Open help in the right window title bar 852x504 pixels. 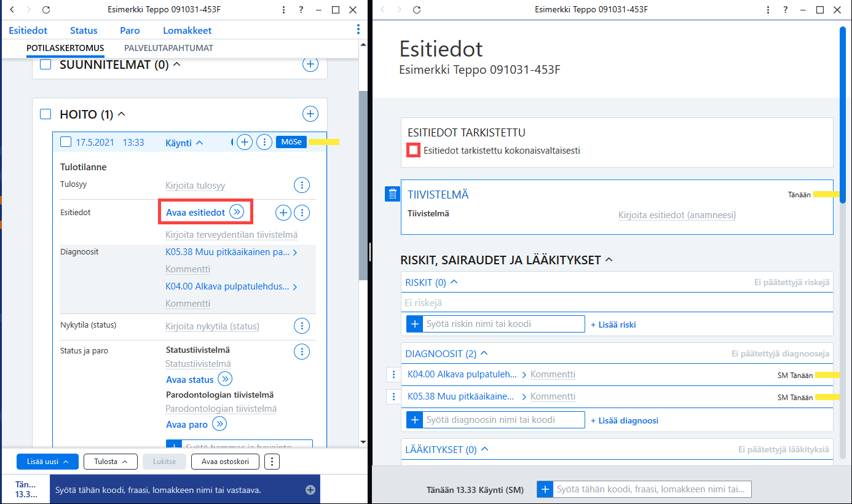786,10
